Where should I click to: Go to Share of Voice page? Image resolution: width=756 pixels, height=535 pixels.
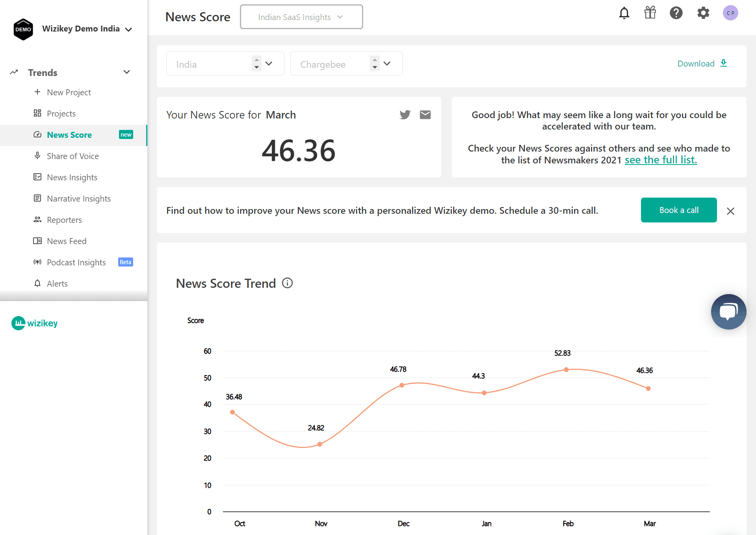pos(73,156)
